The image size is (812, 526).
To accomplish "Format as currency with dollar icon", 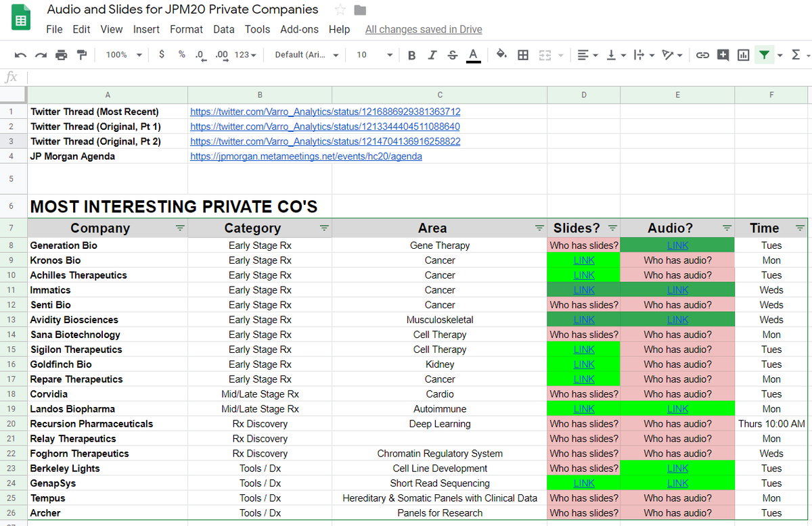I will coord(162,55).
